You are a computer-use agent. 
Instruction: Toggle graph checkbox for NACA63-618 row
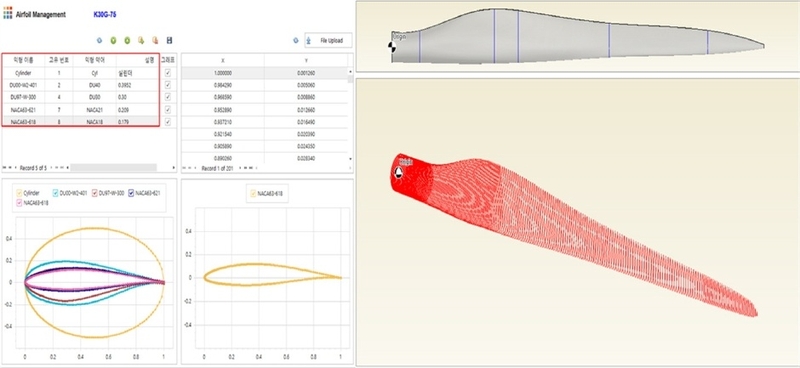[168, 122]
